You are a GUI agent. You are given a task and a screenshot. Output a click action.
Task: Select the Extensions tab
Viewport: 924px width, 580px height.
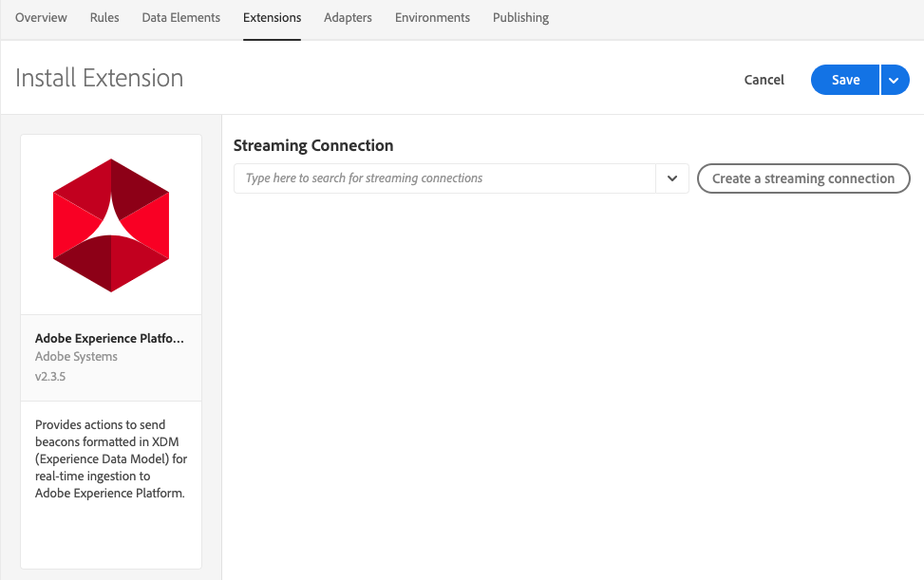[272, 18]
